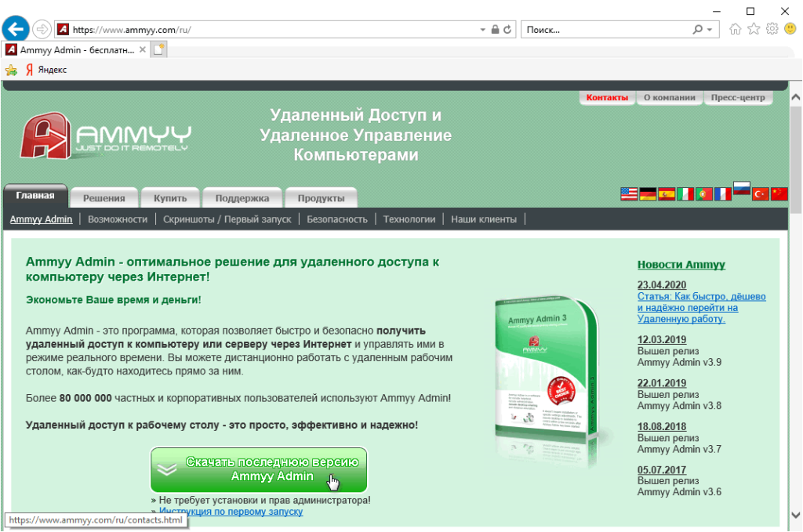Click the Home icon in the browser toolbar

point(735,28)
